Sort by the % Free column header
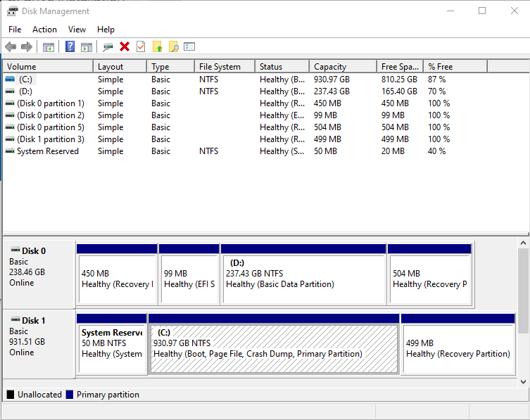530x420 pixels. click(x=455, y=67)
